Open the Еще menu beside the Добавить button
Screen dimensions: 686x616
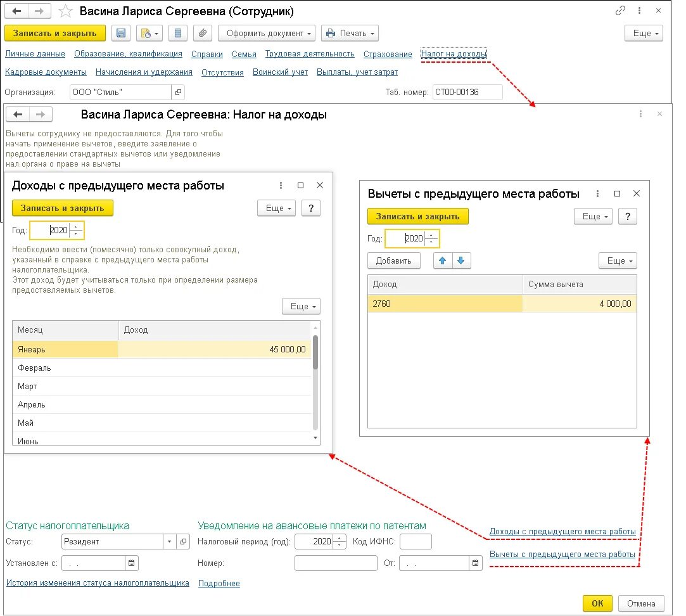pyautogui.click(x=618, y=261)
